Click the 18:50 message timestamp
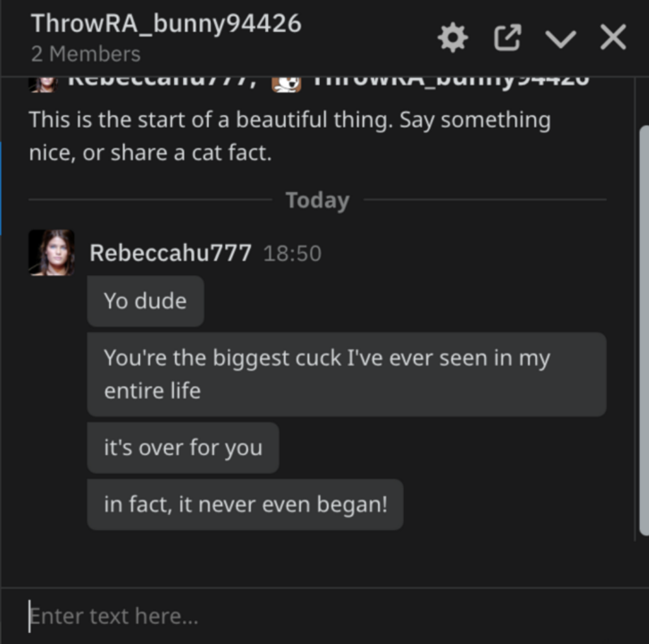This screenshot has height=644, width=649. (292, 254)
